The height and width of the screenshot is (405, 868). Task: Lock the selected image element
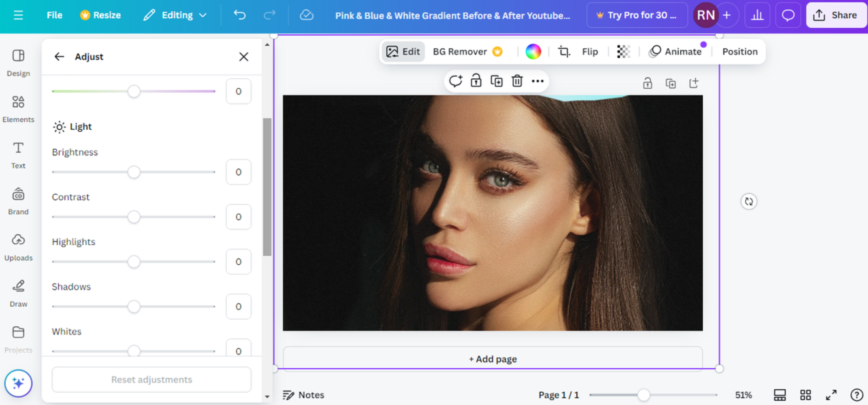click(475, 81)
